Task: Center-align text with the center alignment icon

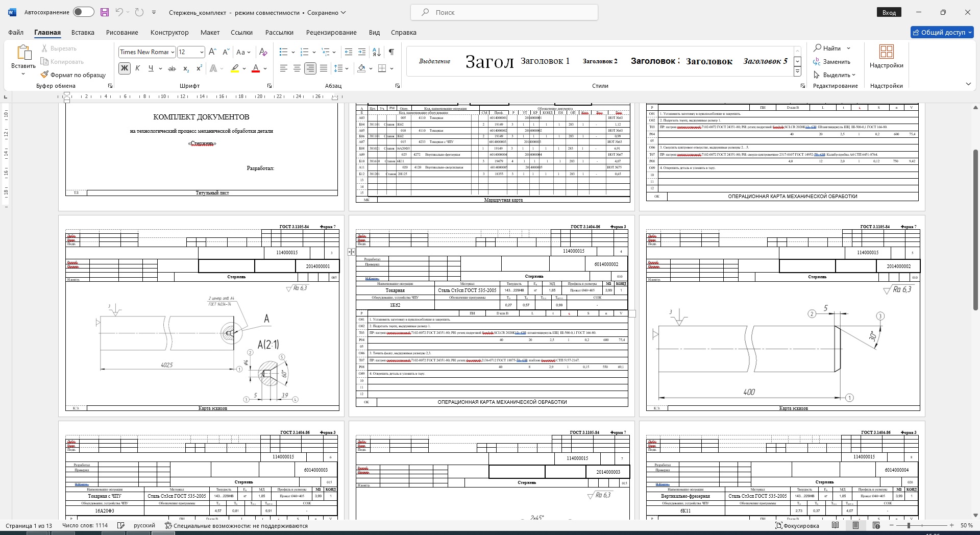Action: pos(297,68)
